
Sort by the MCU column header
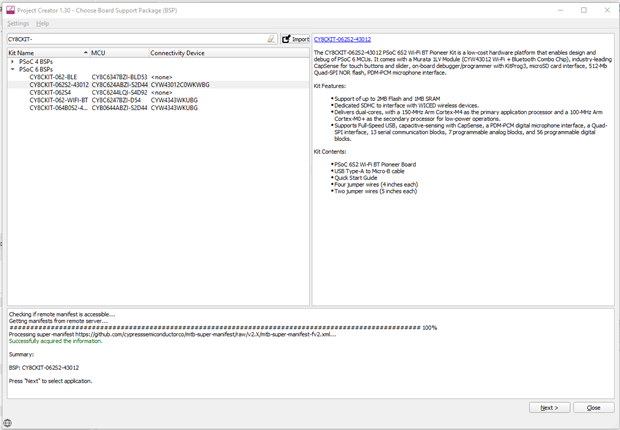pyautogui.click(x=119, y=53)
